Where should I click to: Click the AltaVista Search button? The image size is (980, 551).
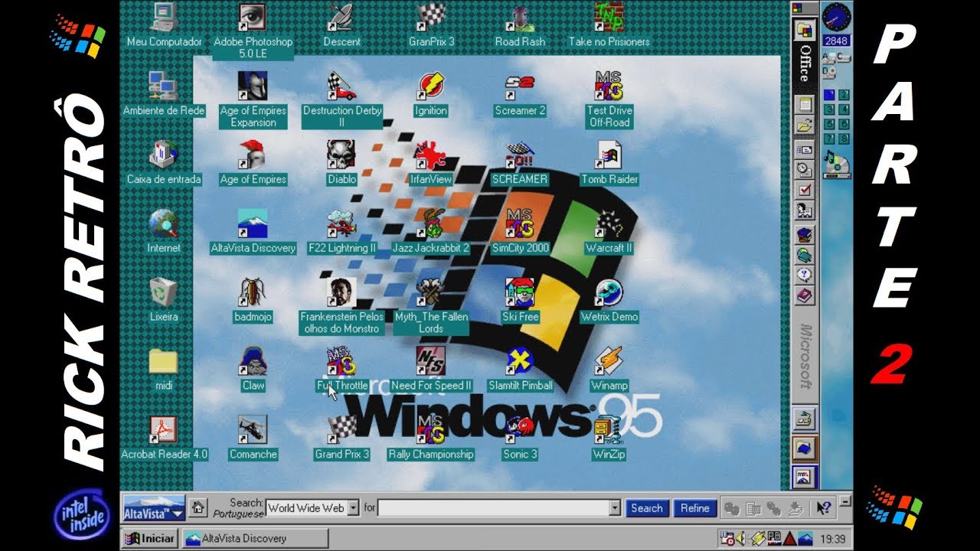(x=647, y=508)
